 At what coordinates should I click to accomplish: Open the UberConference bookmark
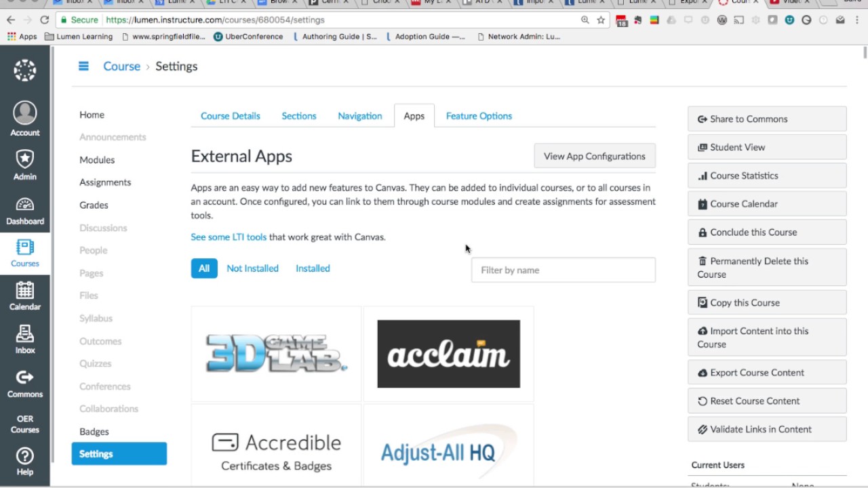[x=248, y=37]
